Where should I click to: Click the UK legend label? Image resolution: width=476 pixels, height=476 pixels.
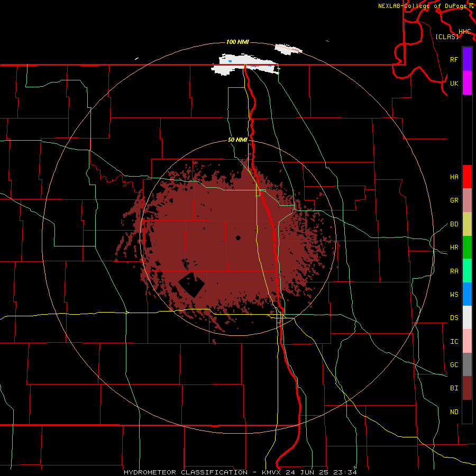454,83
